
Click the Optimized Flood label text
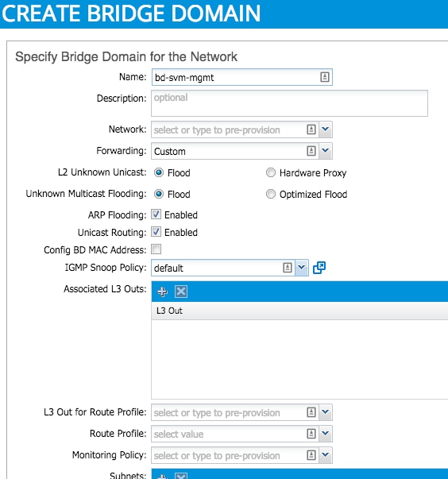pyautogui.click(x=313, y=195)
